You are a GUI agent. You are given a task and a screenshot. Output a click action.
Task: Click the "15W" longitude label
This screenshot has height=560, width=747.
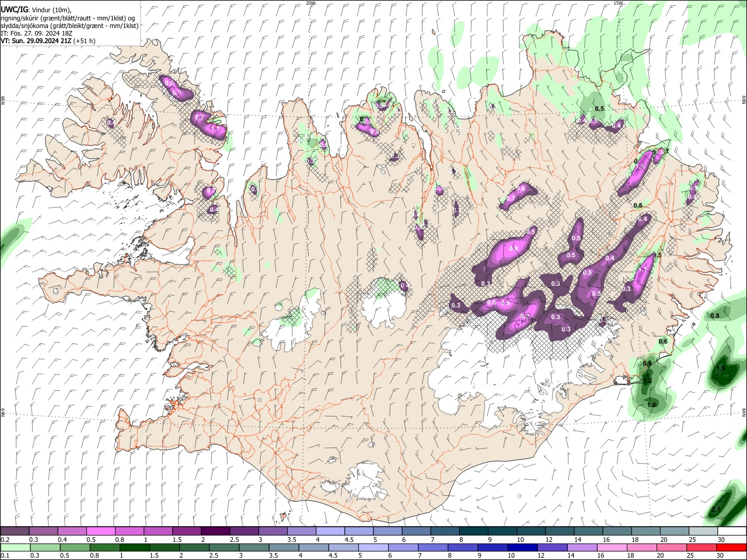pyautogui.click(x=618, y=3)
